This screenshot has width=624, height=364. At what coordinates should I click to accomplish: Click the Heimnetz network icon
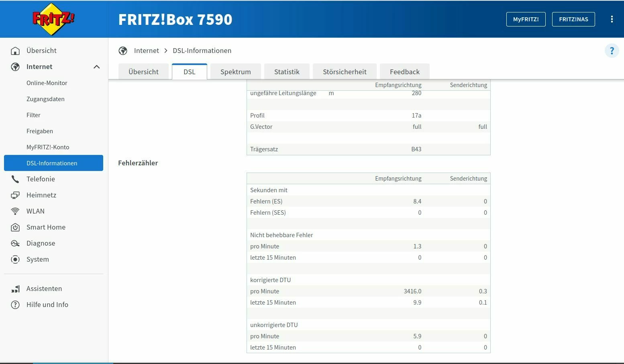tap(15, 195)
